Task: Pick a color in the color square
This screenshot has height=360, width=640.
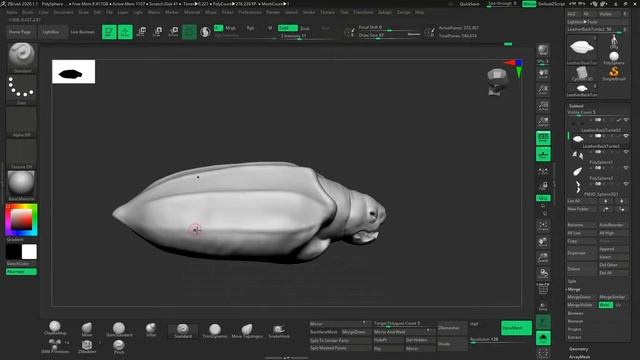Action: click(x=21, y=219)
